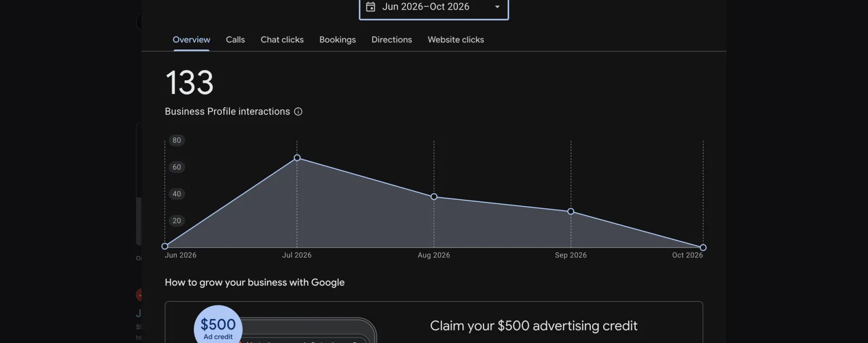Switch to the Overview tab
The height and width of the screenshot is (343, 868).
coord(192,40)
